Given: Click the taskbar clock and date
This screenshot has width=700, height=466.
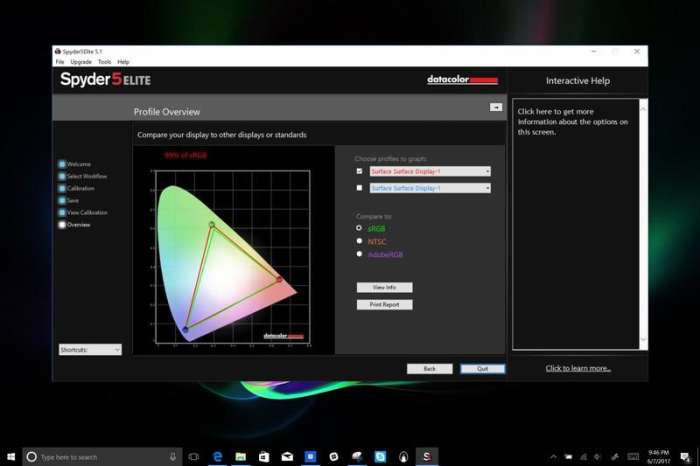Looking at the screenshot, I should 658,457.
